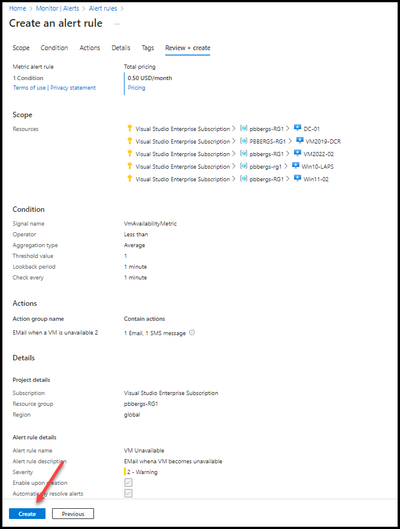Click yellow severity indicator beside 2 - Warning

(125, 472)
